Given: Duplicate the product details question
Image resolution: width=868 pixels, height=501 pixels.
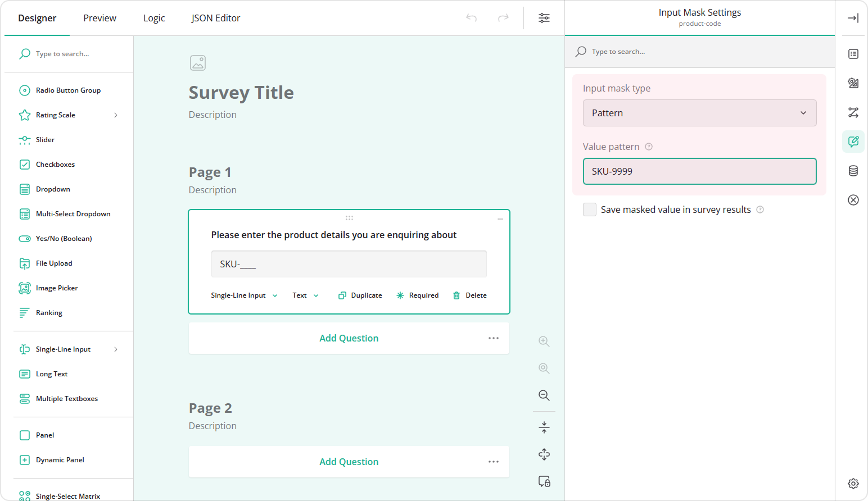Looking at the screenshot, I should point(360,295).
